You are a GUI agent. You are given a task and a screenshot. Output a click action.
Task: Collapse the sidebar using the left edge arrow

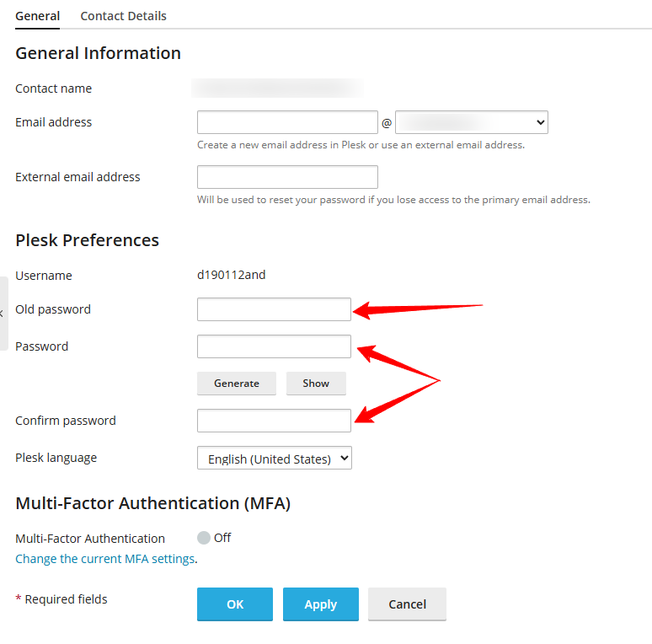point(3,313)
